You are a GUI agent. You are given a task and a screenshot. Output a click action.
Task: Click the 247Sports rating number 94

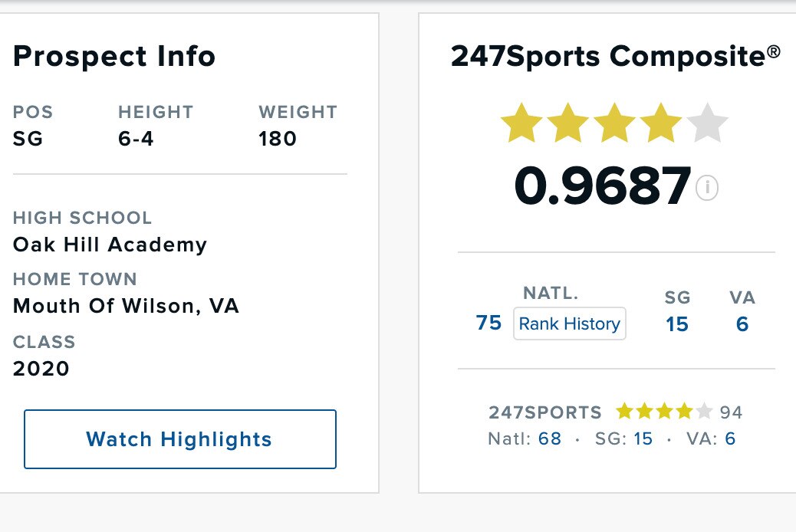pyautogui.click(x=731, y=412)
